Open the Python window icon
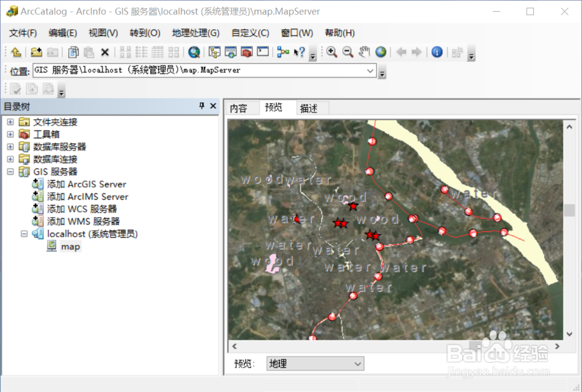 point(263,52)
